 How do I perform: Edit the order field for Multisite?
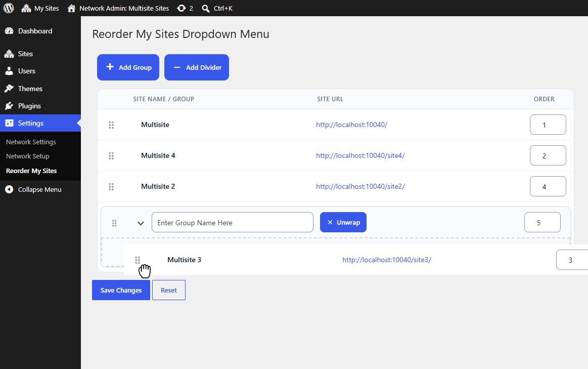click(x=548, y=125)
